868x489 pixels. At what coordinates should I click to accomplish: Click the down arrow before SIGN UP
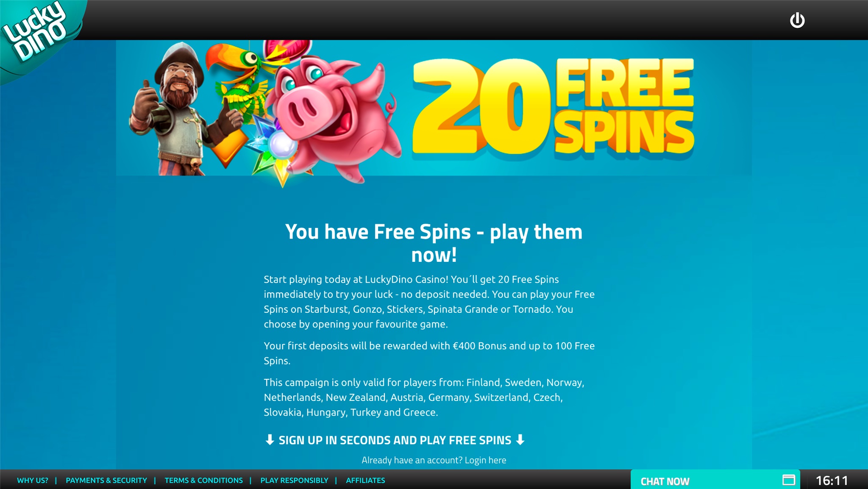(270, 440)
